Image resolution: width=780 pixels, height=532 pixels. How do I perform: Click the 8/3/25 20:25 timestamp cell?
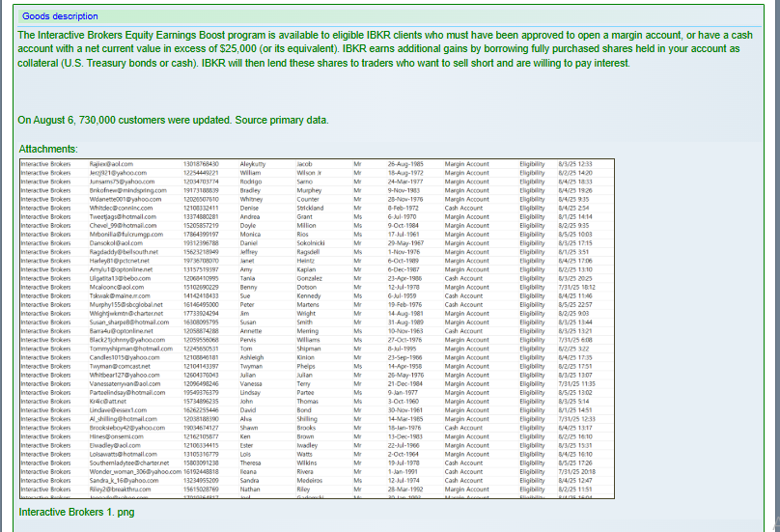point(574,278)
